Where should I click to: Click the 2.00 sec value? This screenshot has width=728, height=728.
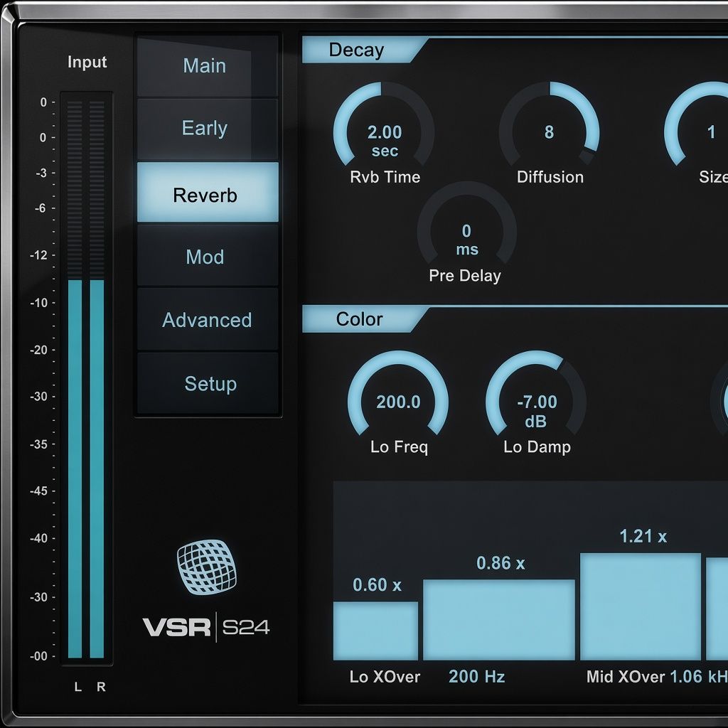385,141
